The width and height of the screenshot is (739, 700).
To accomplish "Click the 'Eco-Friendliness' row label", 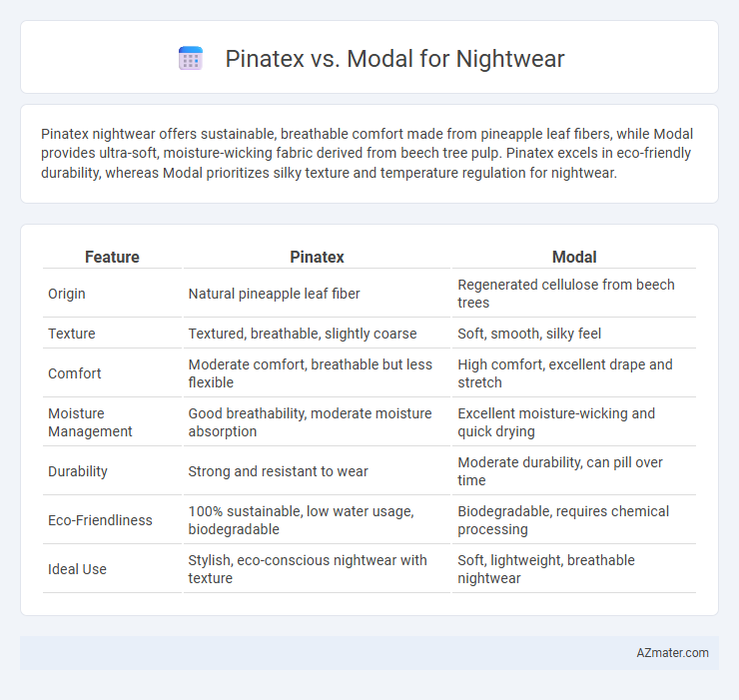I will pyautogui.click(x=112, y=520).
